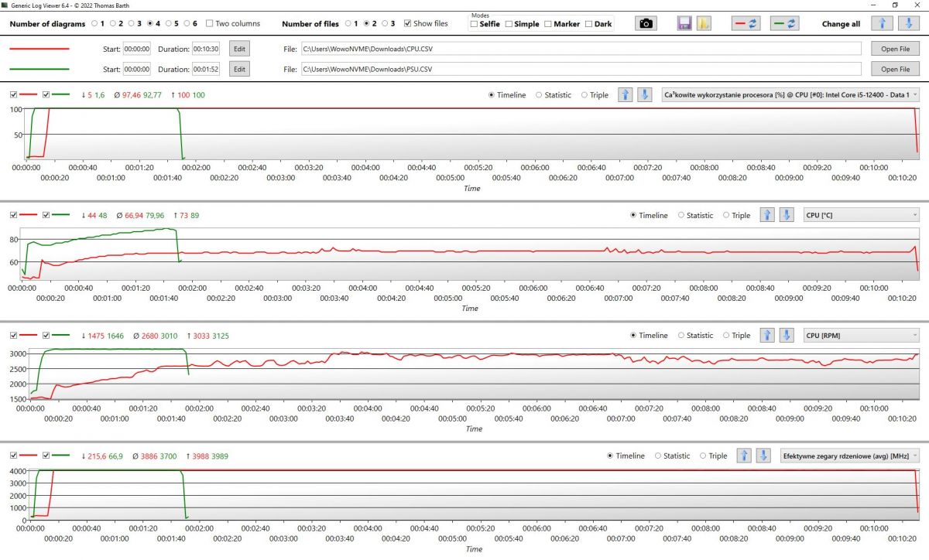The width and height of the screenshot is (929, 560).
Task: Click down arrow beside effective clocks dropdown
Action: 763,456
